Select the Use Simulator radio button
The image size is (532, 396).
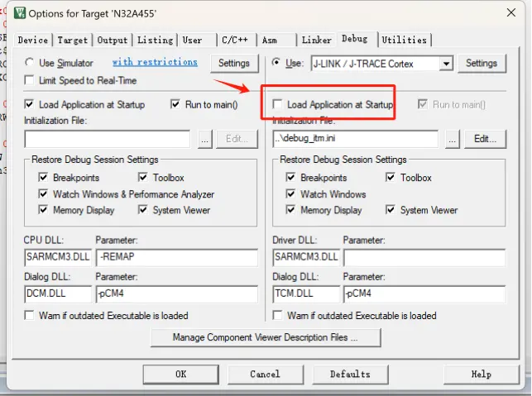(30, 62)
